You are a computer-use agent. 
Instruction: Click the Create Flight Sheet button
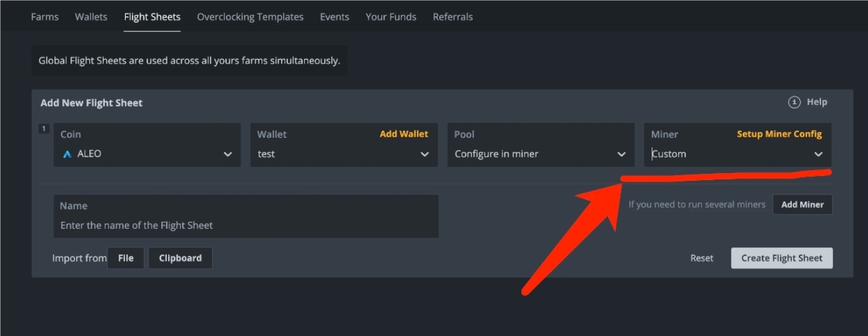782,258
